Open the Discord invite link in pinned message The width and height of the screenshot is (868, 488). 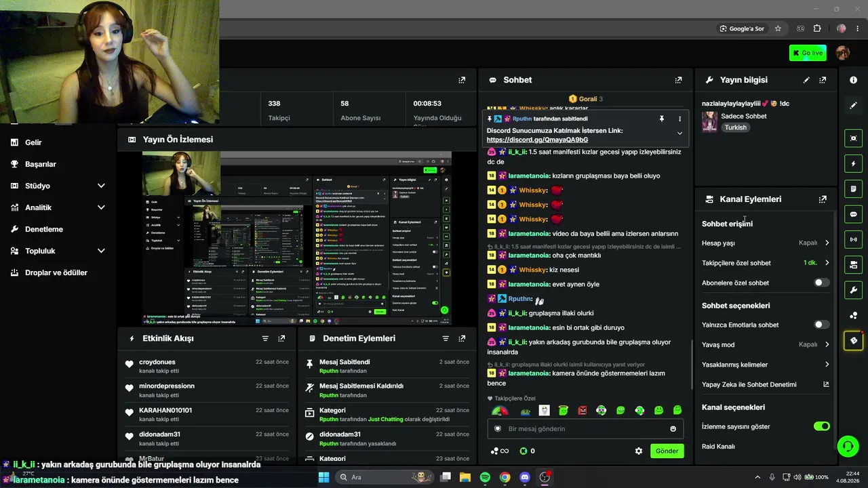pos(537,140)
